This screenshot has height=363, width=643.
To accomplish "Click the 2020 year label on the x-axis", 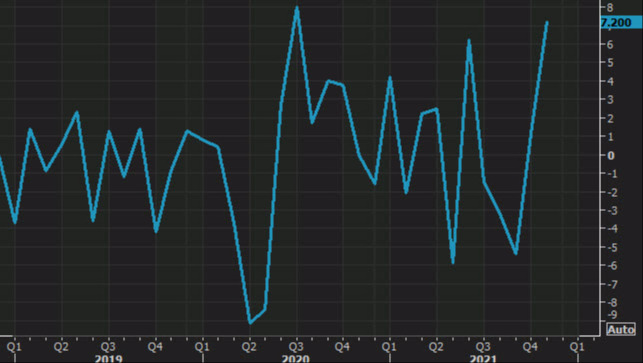I will pyautogui.click(x=296, y=358).
